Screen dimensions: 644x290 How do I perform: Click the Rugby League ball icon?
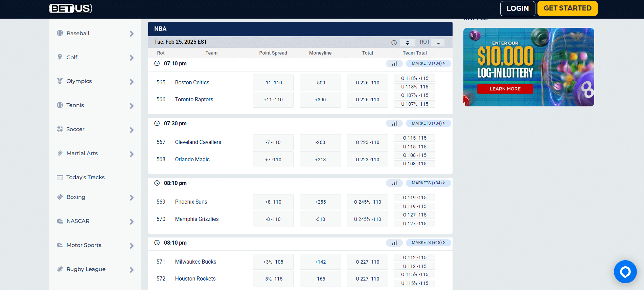pos(60,269)
